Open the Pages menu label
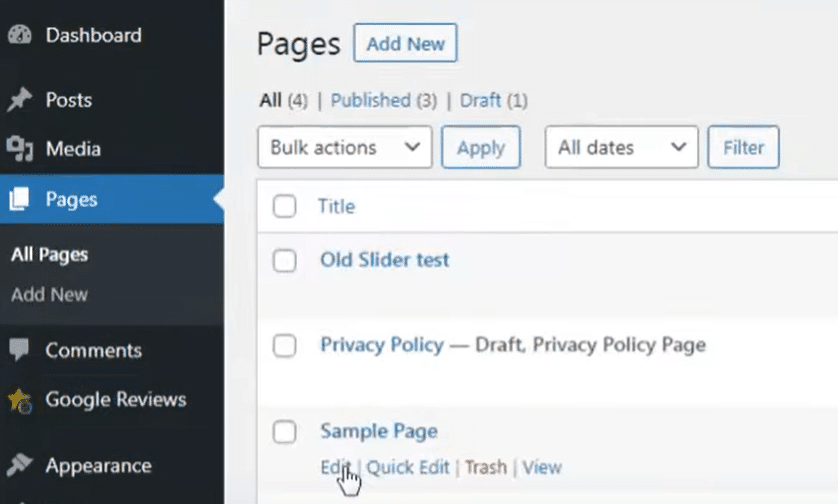The width and height of the screenshot is (838, 504). pyautogui.click(x=72, y=199)
